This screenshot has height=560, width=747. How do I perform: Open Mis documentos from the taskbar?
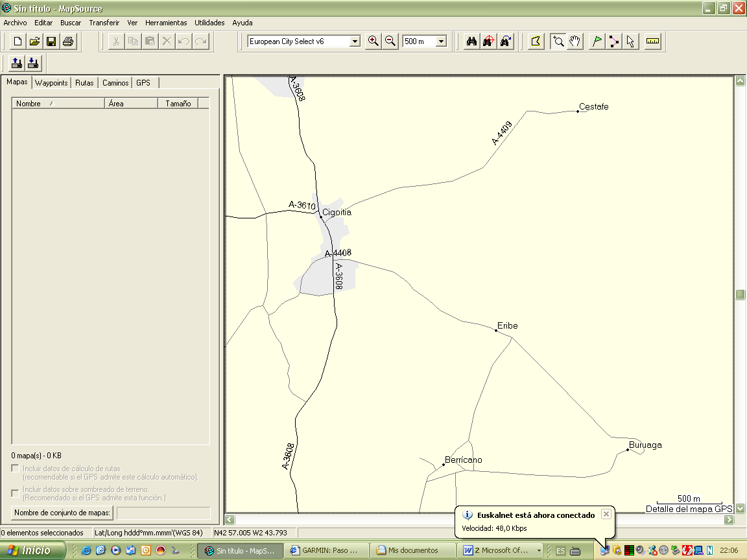click(412, 551)
